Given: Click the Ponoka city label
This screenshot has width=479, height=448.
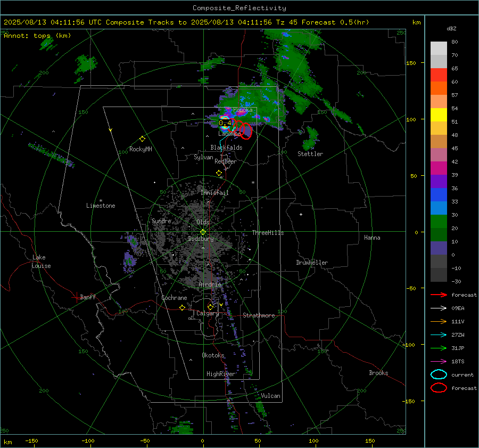Looking at the screenshot, I should (243, 110).
